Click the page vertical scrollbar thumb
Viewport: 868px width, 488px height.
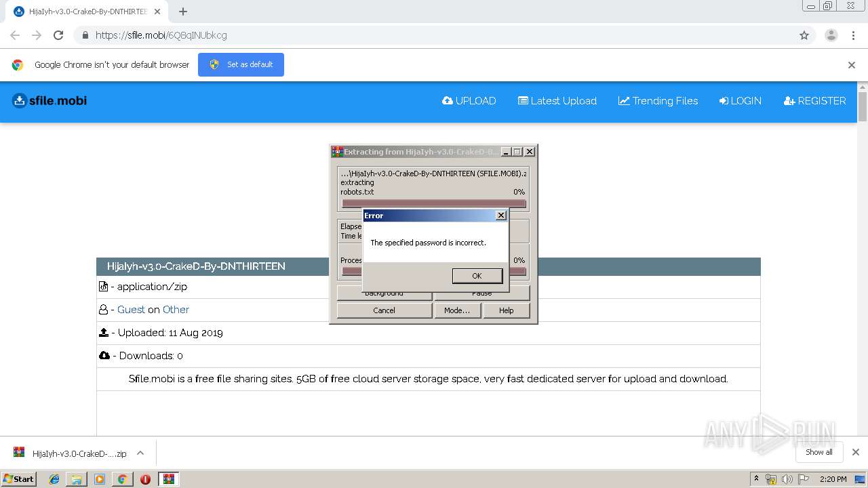point(863,107)
